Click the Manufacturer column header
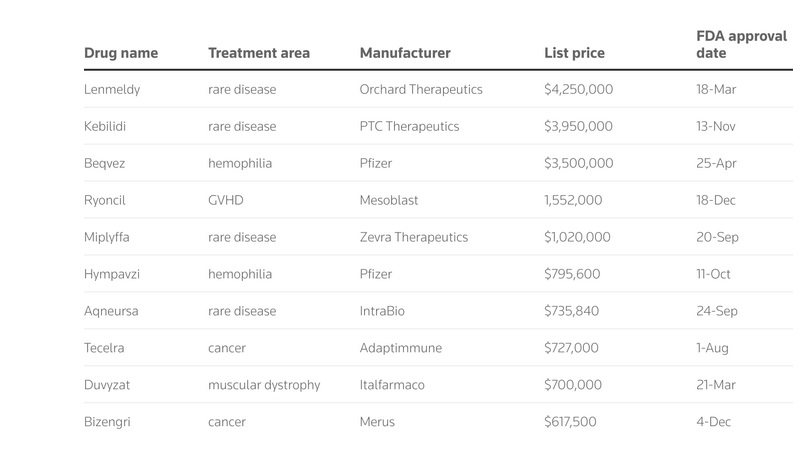This screenshot has height=454, width=800. point(405,53)
